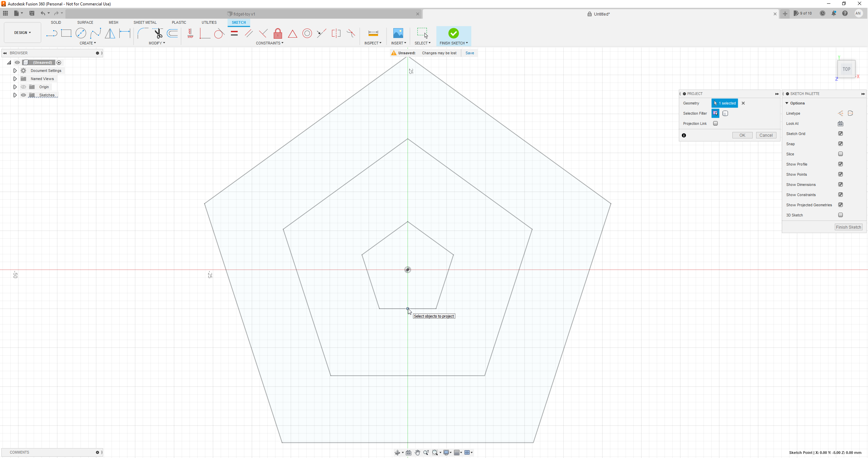Click Save in the unsaved changes banner

(469, 53)
